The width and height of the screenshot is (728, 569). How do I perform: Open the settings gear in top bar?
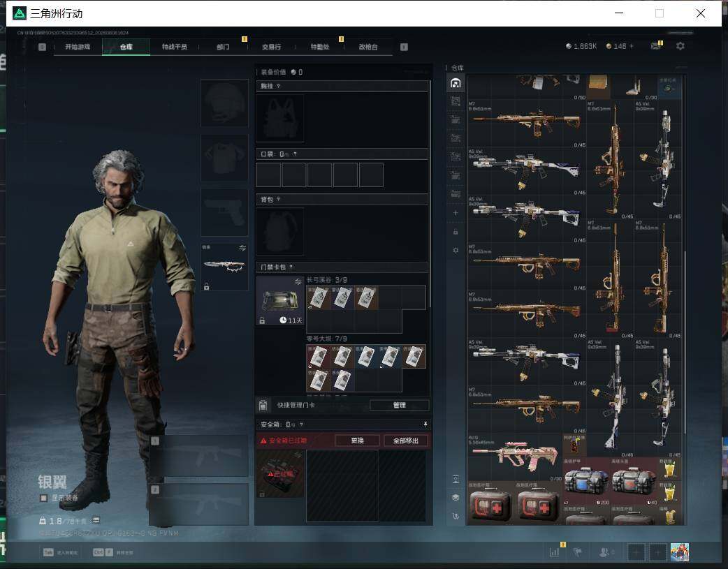680,46
